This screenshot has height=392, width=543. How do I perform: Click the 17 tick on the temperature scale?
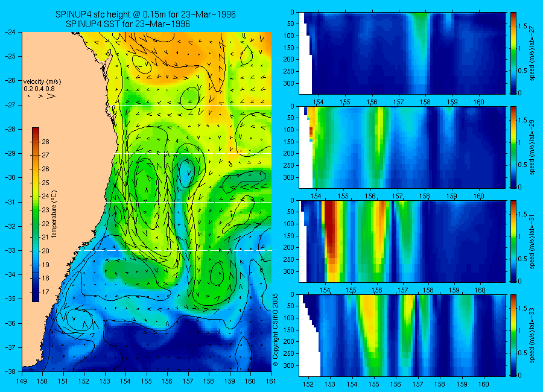(45, 292)
